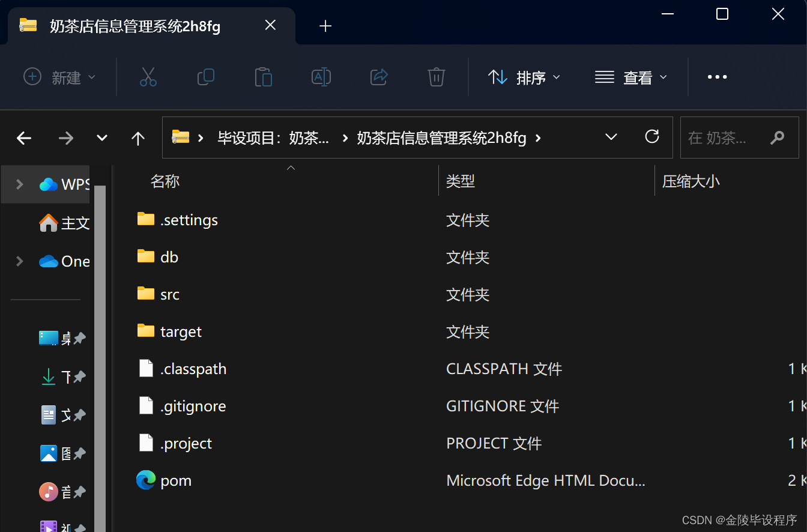Click the Share icon in the toolbar

[x=378, y=77]
